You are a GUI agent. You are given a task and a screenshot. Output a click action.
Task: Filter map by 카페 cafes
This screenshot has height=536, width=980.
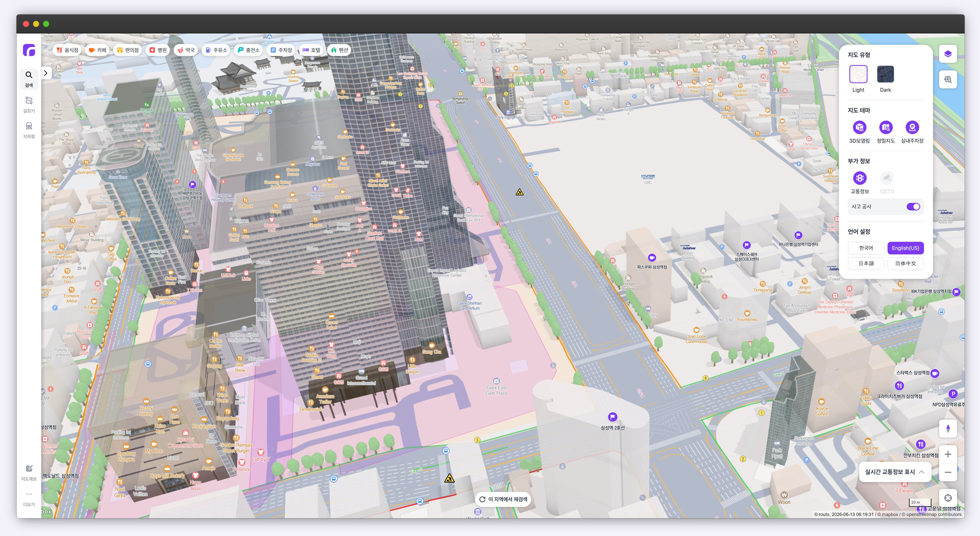(x=97, y=50)
